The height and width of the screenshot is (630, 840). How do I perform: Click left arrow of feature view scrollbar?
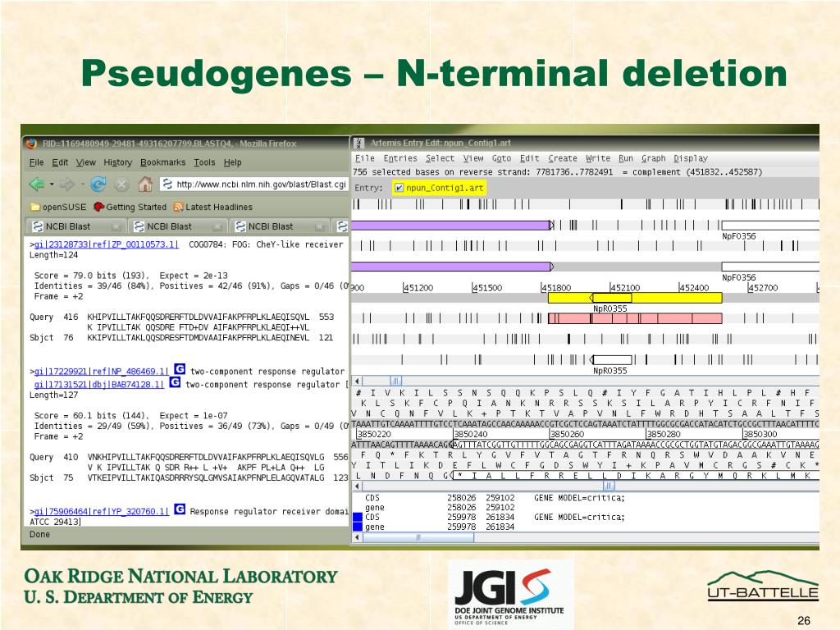tap(358, 381)
